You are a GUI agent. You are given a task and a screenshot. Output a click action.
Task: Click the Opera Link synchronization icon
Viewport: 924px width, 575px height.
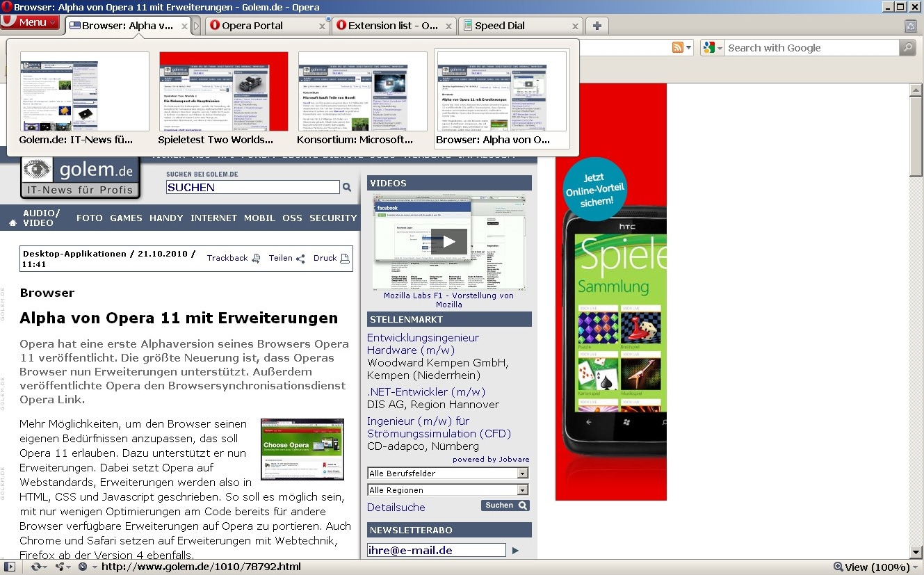(35, 567)
